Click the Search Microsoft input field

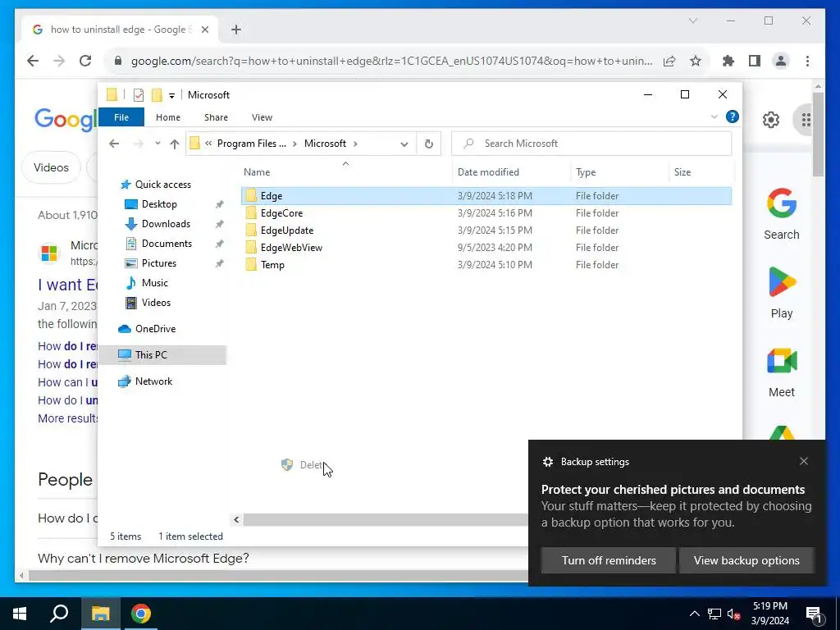coord(591,144)
